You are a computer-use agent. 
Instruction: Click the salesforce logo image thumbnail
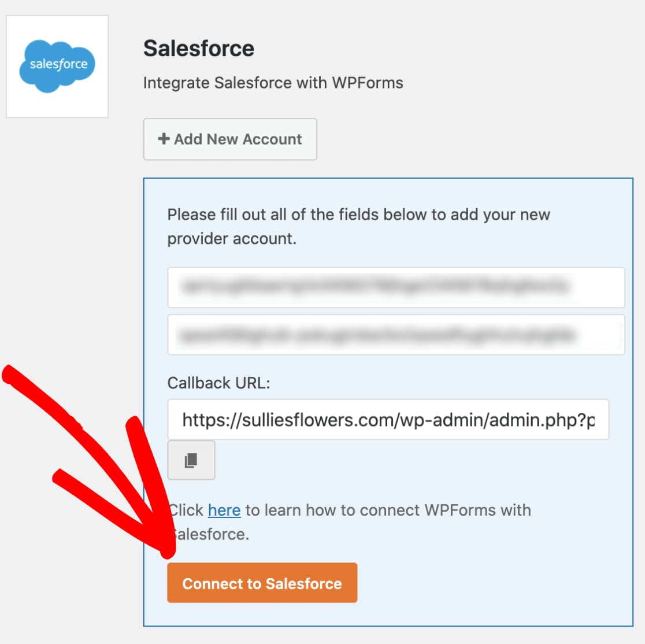pos(57,66)
